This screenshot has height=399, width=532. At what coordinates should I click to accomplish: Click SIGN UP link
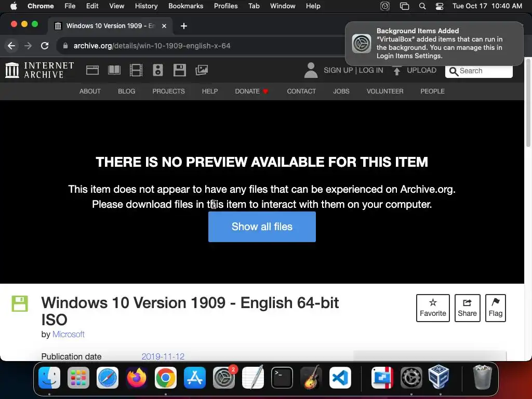pos(338,70)
